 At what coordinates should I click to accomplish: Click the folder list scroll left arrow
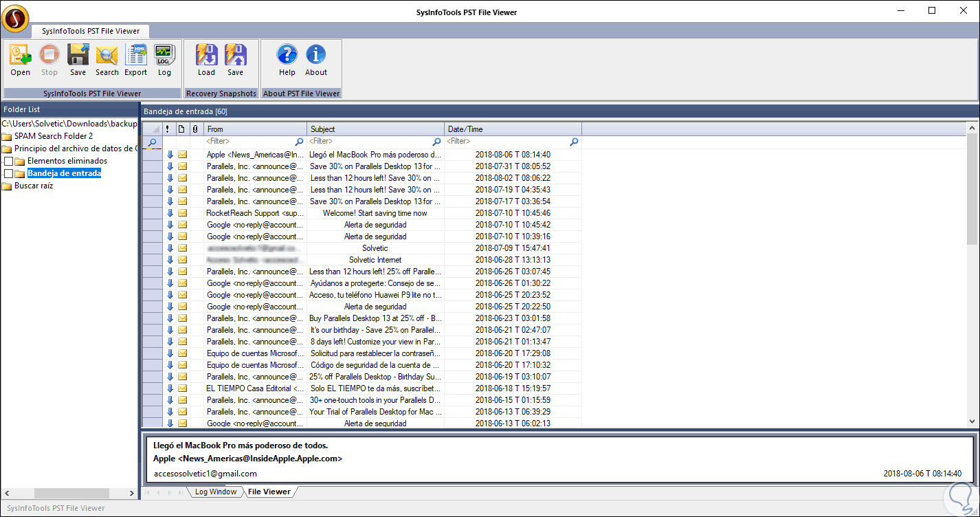[6, 494]
